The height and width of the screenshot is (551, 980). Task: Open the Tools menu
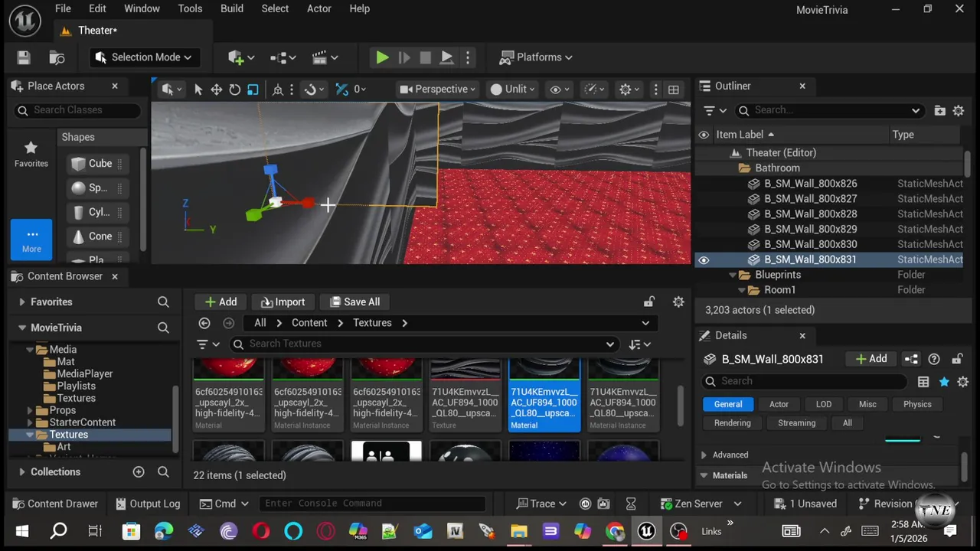(x=190, y=8)
